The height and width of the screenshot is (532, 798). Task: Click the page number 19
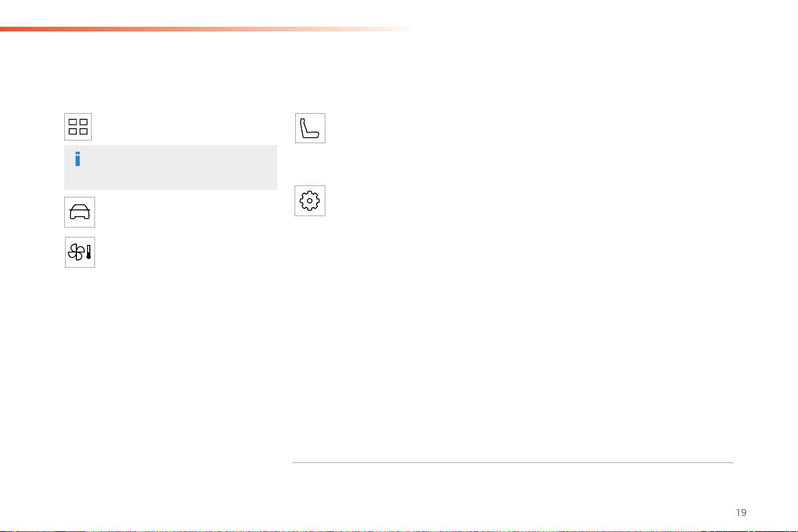pos(741,513)
